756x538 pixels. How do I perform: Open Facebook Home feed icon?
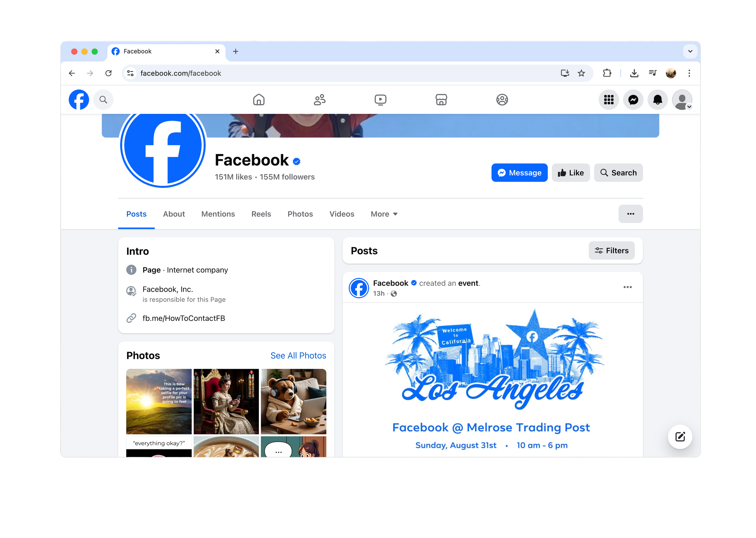point(259,100)
